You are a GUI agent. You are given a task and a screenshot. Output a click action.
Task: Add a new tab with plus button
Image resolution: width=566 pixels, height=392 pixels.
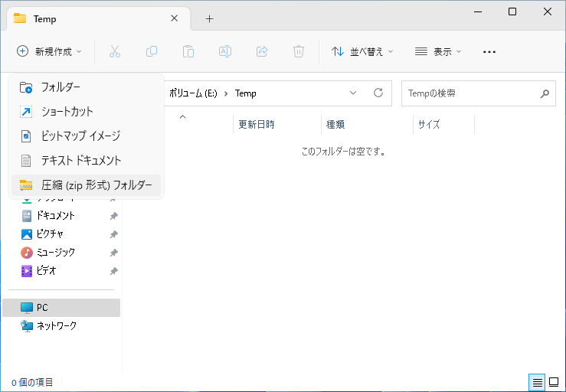click(x=209, y=18)
